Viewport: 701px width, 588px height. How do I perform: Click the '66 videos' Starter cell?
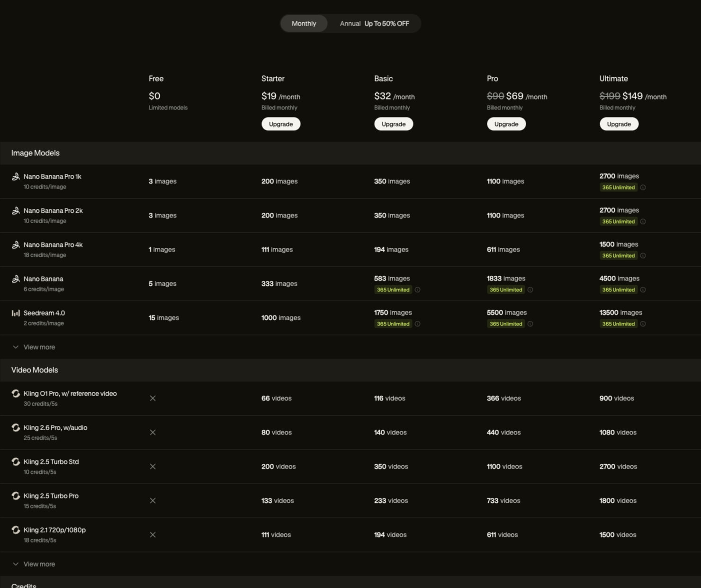[277, 398]
